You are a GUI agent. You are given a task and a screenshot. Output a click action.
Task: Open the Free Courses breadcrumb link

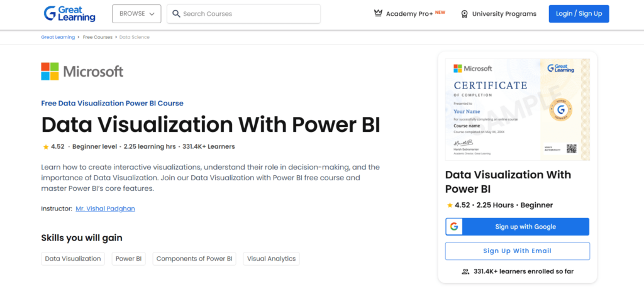97,37
